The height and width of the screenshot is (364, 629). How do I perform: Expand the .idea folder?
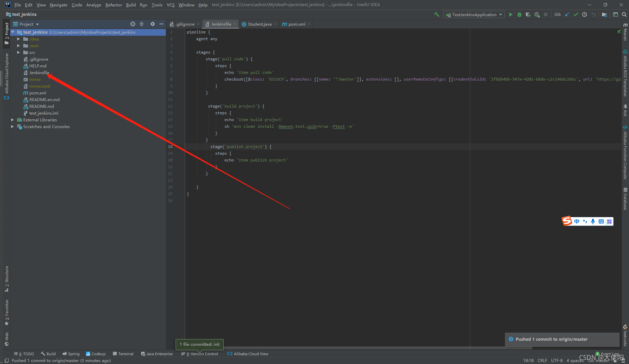pos(19,39)
